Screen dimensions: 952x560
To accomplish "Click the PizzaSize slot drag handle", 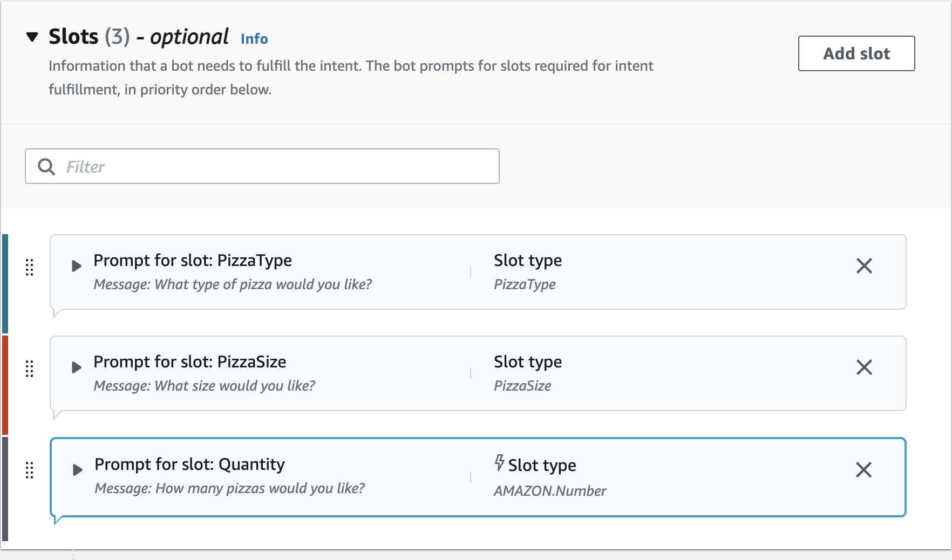I will tap(30, 368).
